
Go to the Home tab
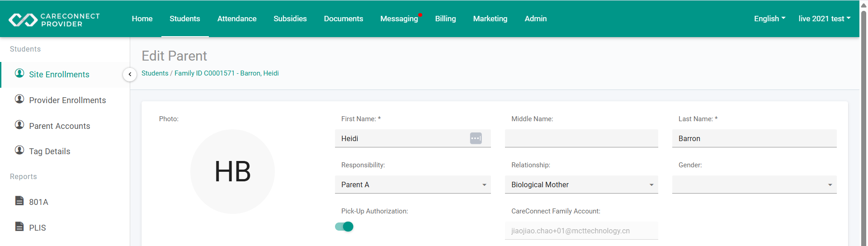click(x=142, y=19)
